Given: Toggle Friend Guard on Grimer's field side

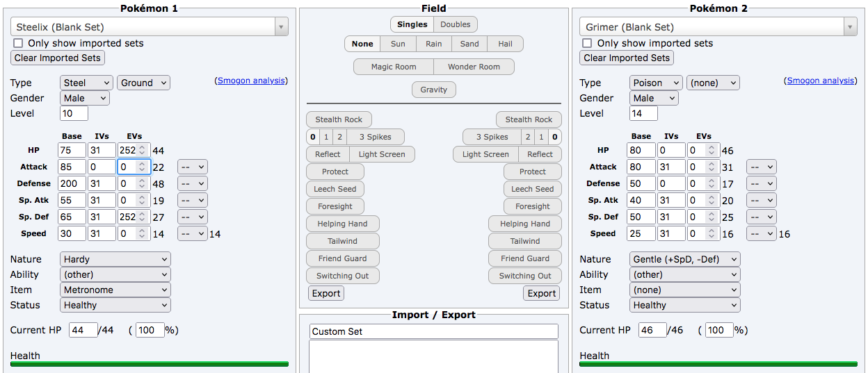Looking at the screenshot, I should click(525, 258).
